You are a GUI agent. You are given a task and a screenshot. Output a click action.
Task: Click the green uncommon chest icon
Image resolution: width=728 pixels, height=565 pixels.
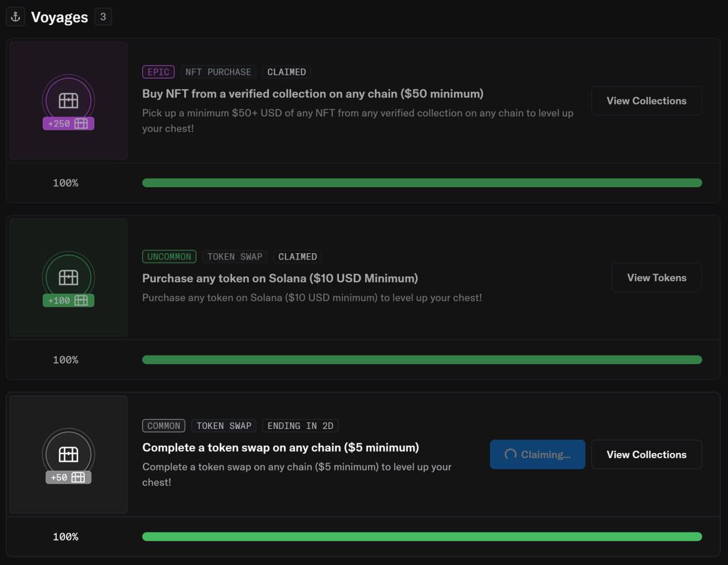[68, 277]
